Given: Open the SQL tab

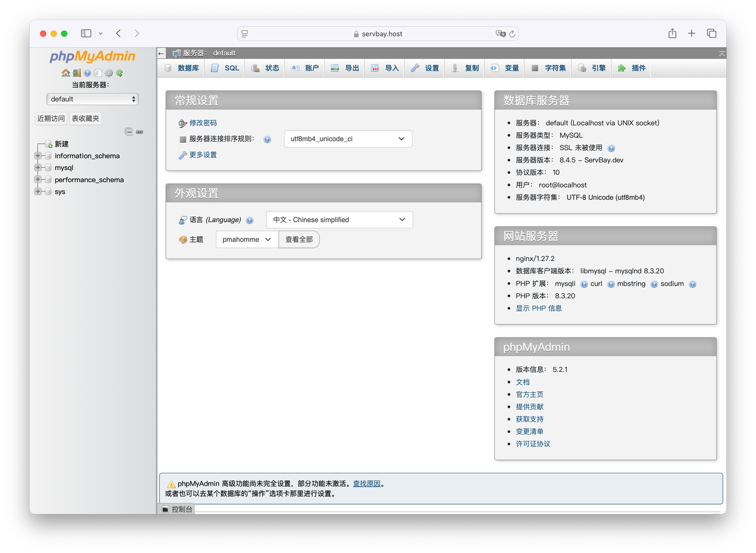Looking at the screenshot, I should coord(225,68).
